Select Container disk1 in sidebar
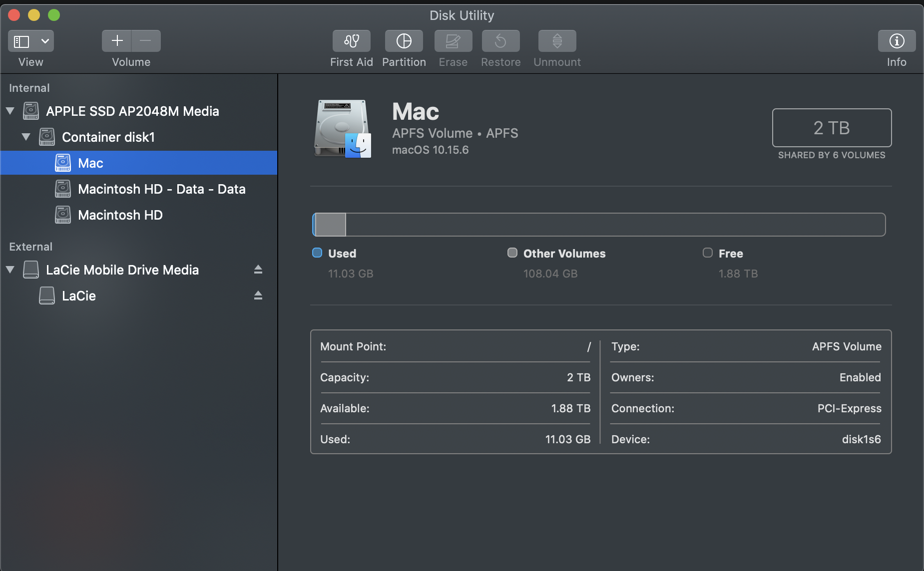Image resolution: width=924 pixels, height=571 pixels. 139,137
